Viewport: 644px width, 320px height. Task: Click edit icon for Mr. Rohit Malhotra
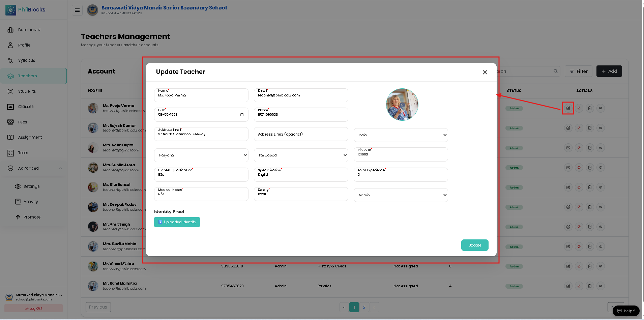point(568,286)
